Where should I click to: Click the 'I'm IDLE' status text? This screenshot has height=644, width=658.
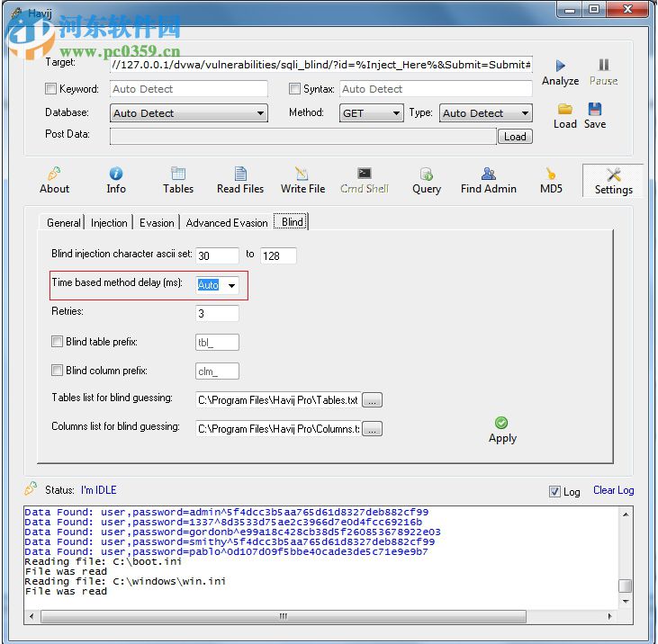click(x=99, y=489)
